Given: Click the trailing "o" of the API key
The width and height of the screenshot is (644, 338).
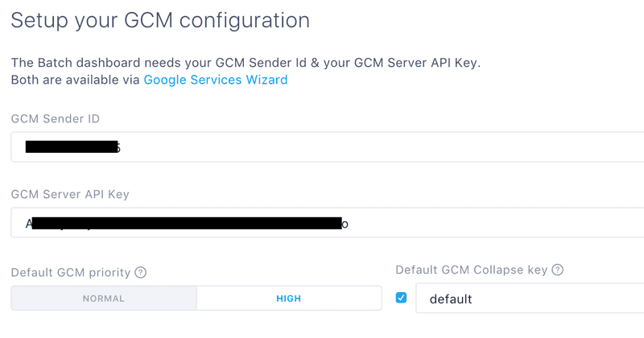Looking at the screenshot, I should [x=345, y=224].
